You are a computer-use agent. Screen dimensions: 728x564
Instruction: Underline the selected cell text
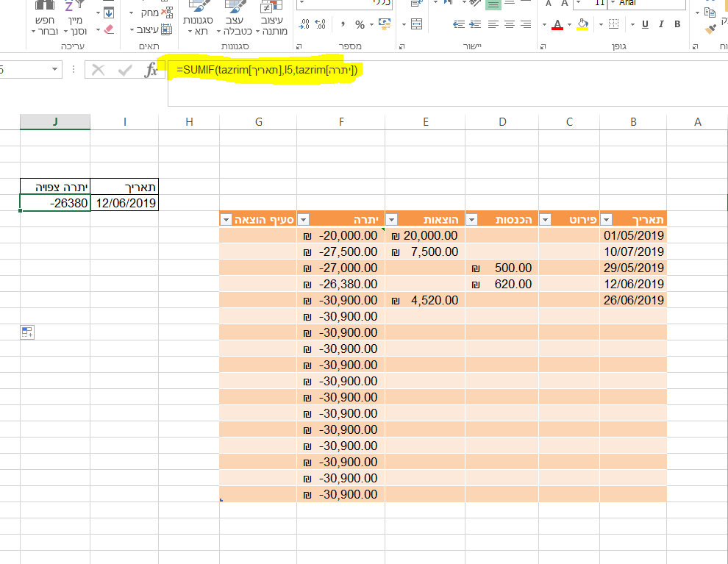[645, 24]
